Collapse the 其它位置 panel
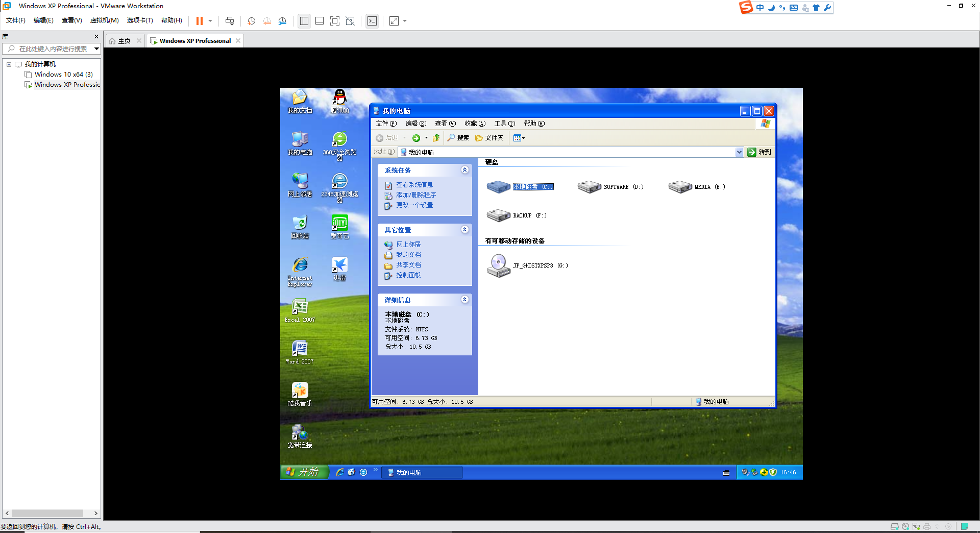The width and height of the screenshot is (980, 533). [464, 230]
